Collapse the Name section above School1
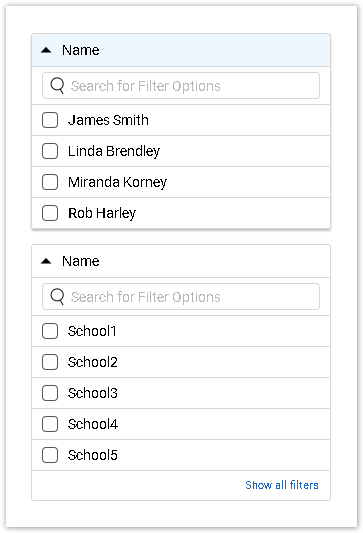The image size is (363, 533). tap(46, 261)
